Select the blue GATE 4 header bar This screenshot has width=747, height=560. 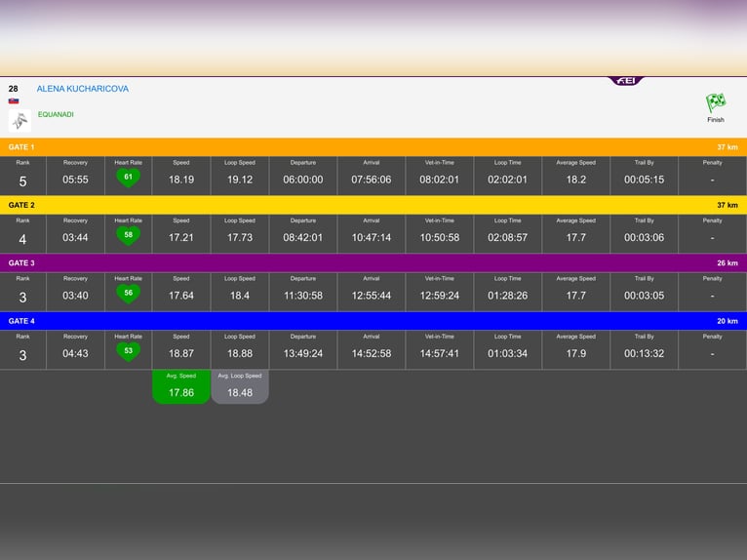point(373,321)
